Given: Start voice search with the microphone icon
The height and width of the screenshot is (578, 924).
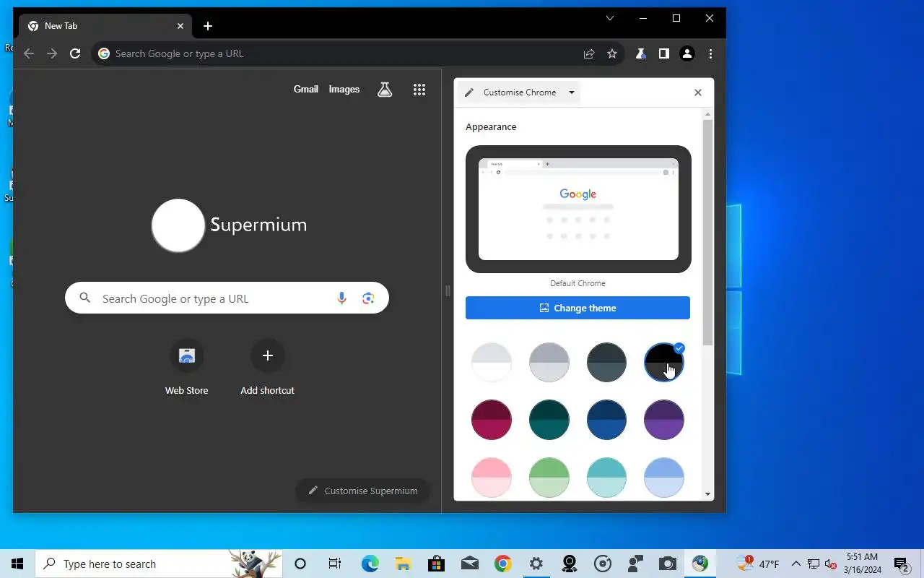Looking at the screenshot, I should tap(341, 298).
